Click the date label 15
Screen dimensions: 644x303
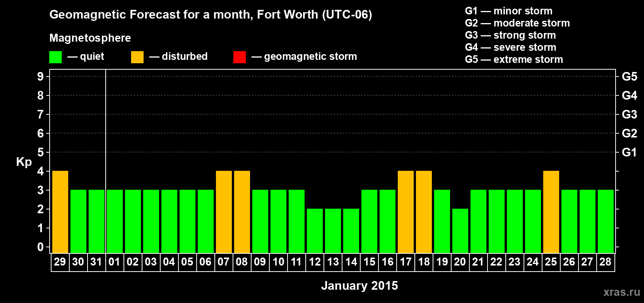point(369,262)
